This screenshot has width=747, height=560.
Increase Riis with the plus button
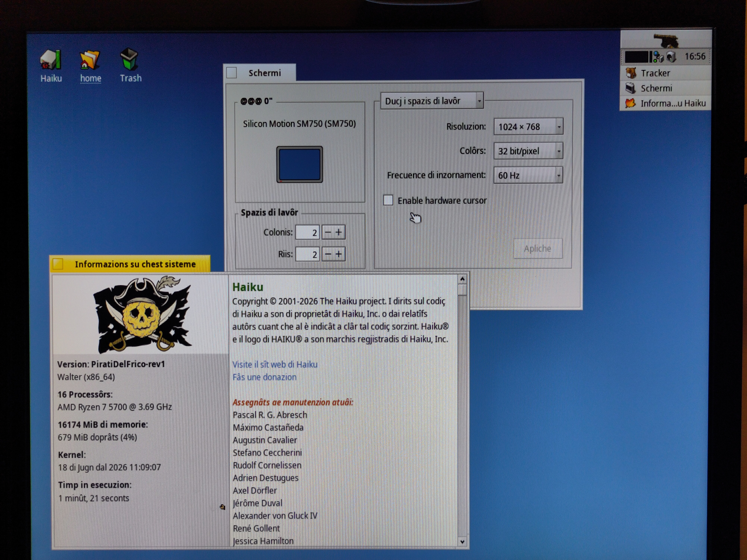pos(339,254)
